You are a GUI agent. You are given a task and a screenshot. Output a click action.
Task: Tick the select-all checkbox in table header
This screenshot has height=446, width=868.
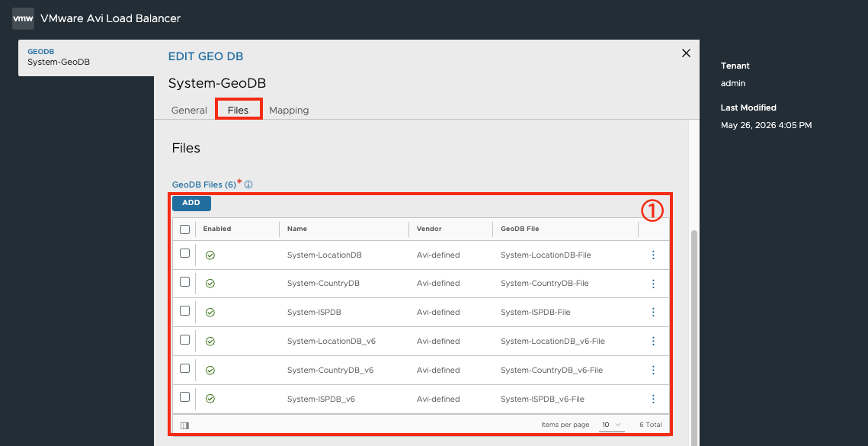tap(185, 229)
